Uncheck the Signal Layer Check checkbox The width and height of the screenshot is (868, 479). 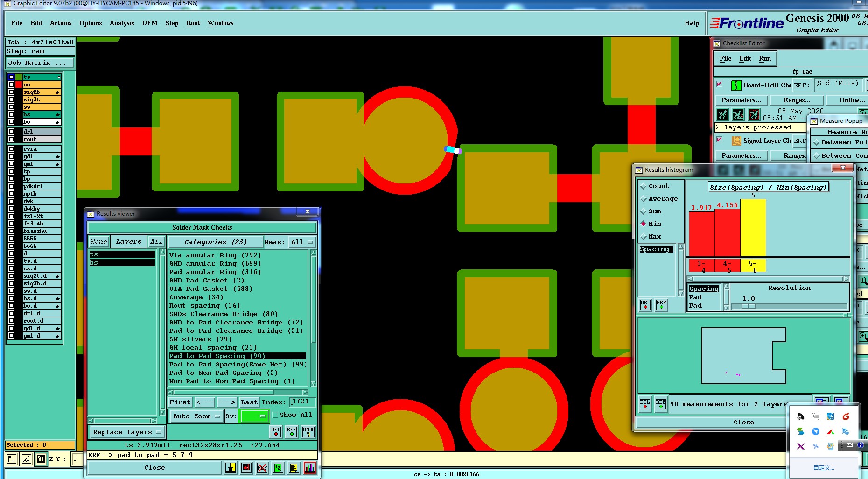720,139
